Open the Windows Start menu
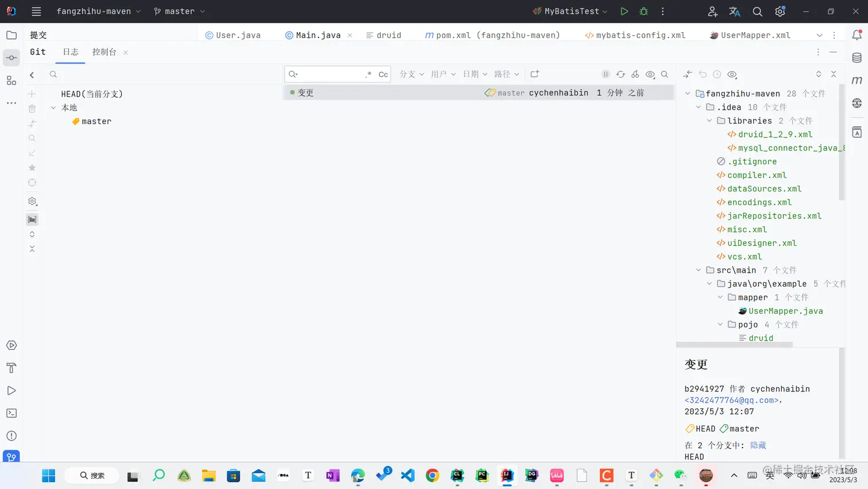The width and height of the screenshot is (868, 489). point(49,475)
